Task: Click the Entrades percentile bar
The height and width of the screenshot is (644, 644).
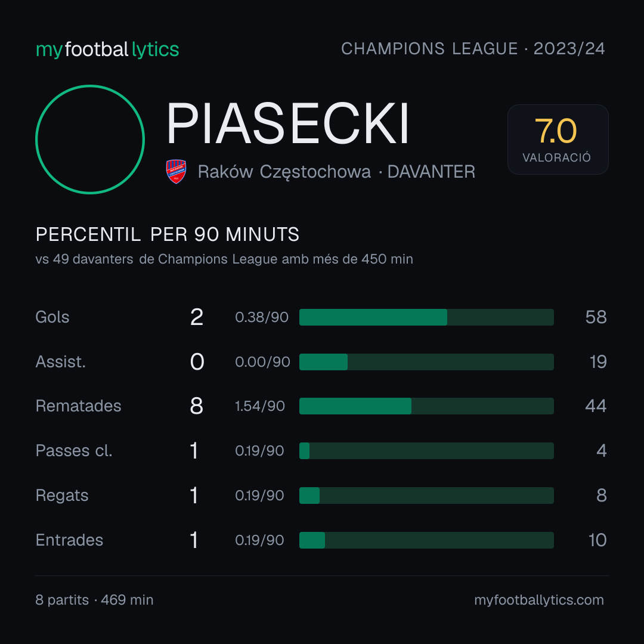Action: click(x=426, y=540)
